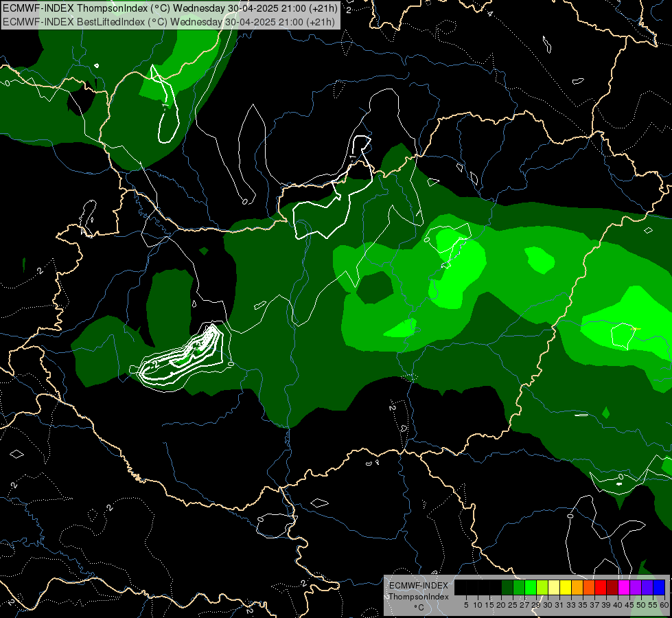Click the orange 33–35 legend swatch

pos(577,587)
